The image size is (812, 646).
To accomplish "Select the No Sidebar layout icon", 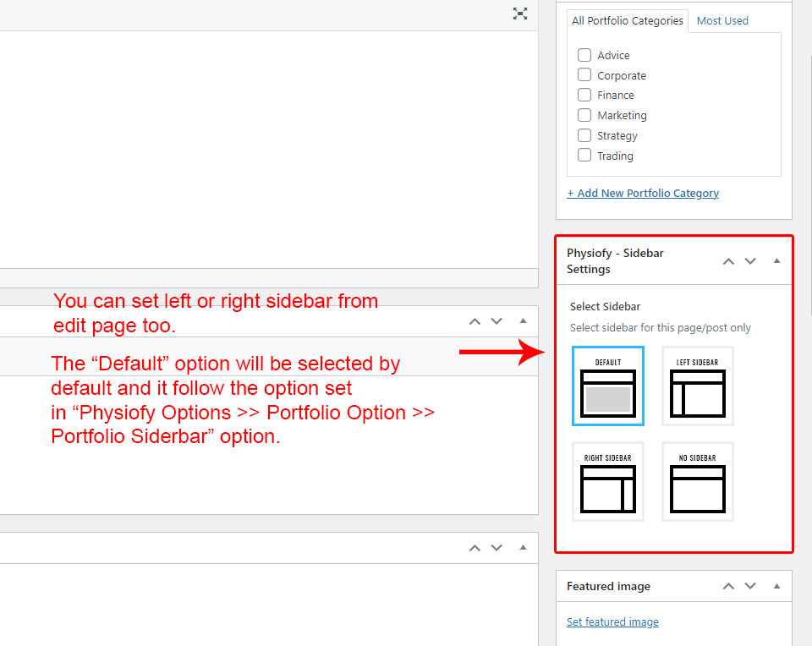I will 697,481.
